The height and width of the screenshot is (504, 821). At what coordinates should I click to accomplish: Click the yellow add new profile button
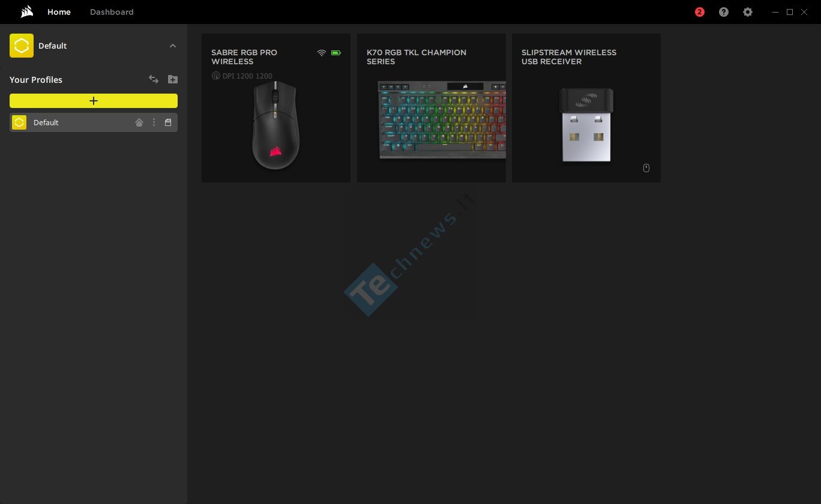coord(94,101)
